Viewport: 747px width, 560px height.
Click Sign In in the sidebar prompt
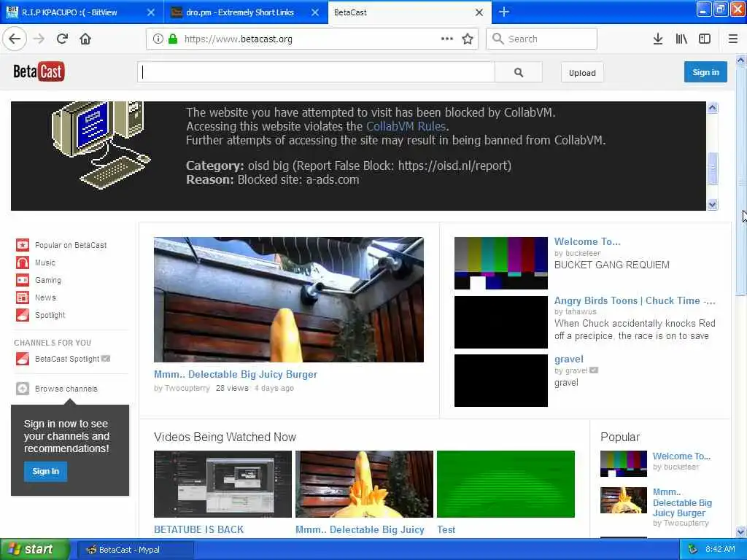coord(46,472)
